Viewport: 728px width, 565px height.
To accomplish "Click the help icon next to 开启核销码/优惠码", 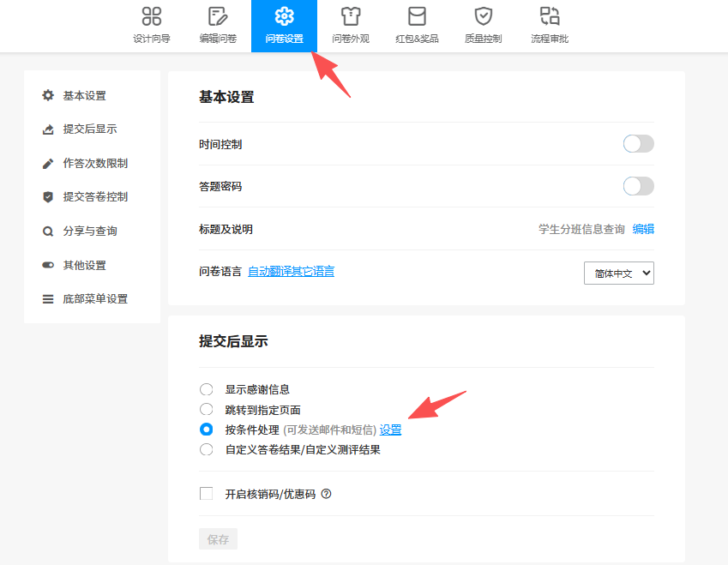I will point(327,494).
